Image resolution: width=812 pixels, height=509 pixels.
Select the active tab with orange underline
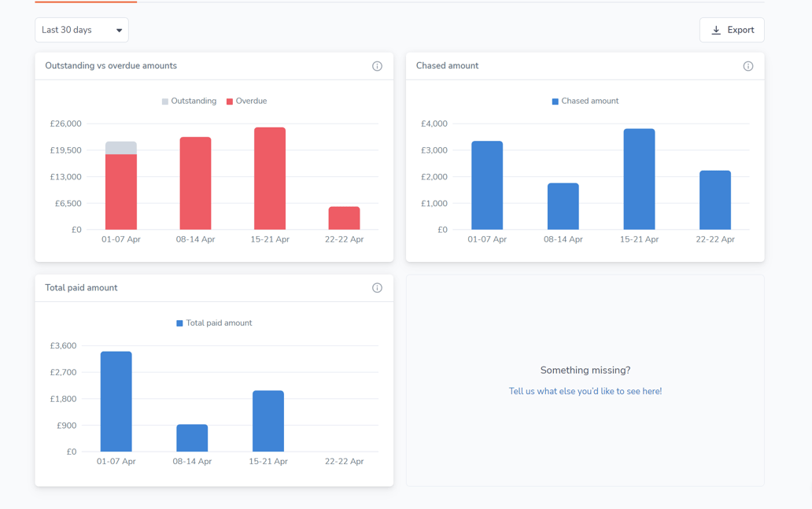pyautogui.click(x=84, y=3)
